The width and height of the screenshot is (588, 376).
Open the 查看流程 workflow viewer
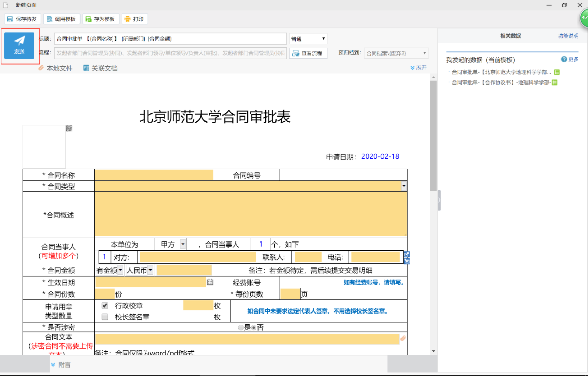click(x=308, y=53)
